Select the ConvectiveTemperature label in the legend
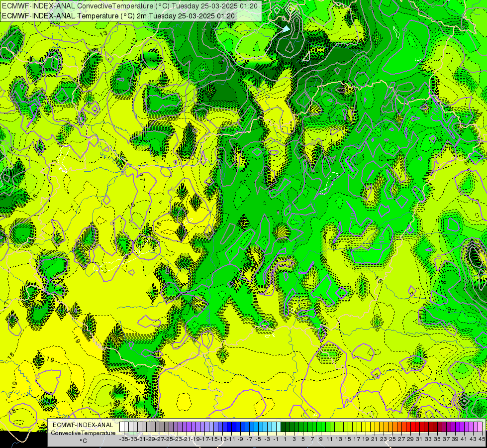This screenshot has width=487, height=448. [x=83, y=433]
